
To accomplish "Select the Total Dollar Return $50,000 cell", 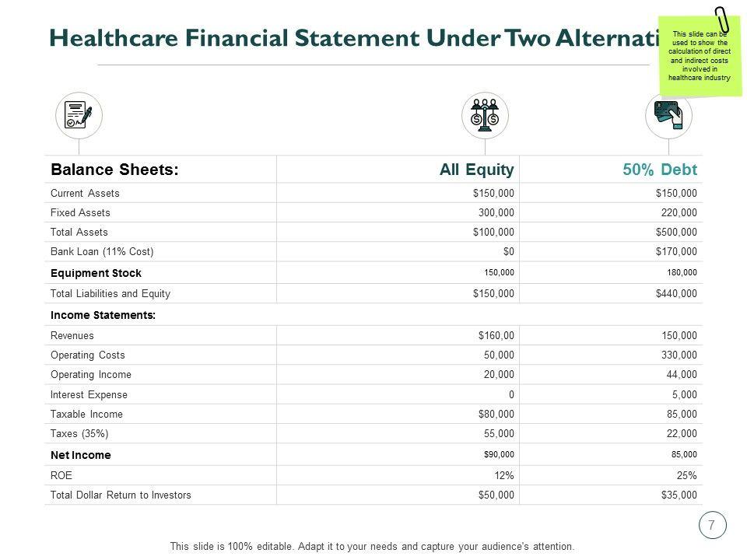I will [x=496, y=495].
